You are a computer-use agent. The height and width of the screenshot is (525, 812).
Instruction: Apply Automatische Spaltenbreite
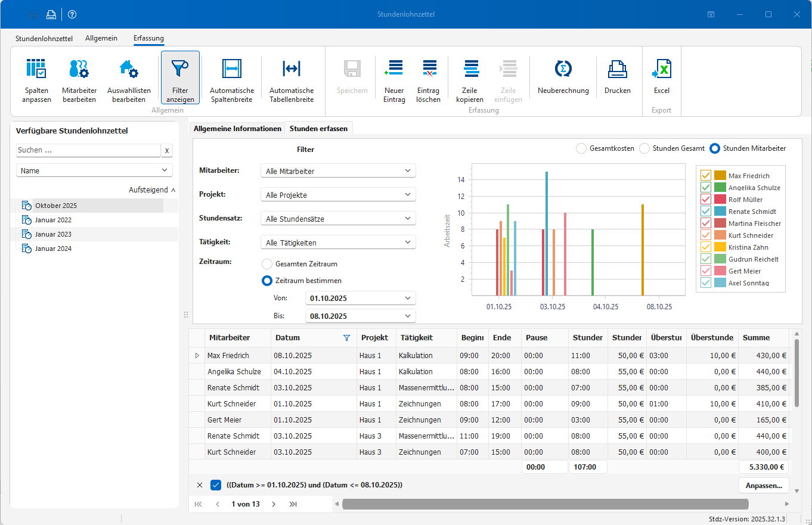(x=231, y=77)
